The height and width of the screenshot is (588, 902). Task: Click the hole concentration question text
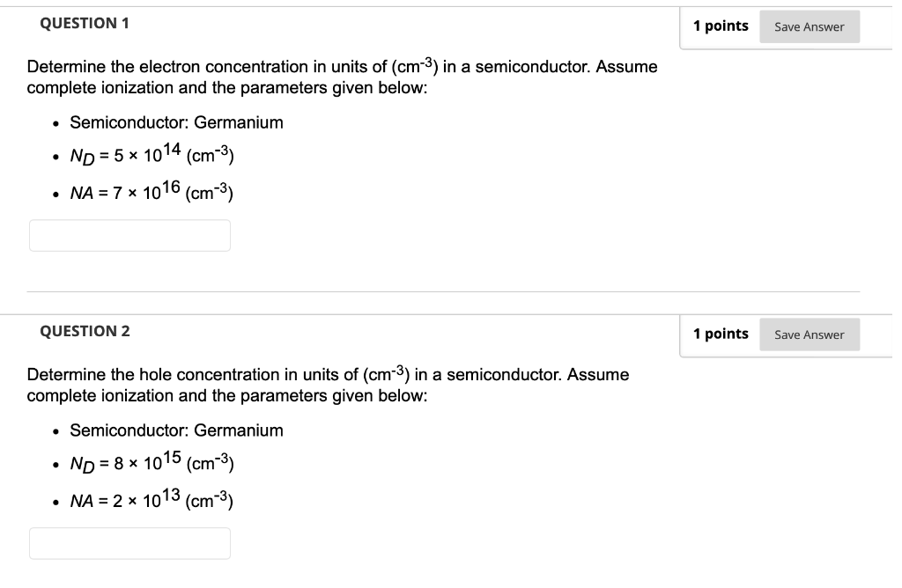pyautogui.click(x=328, y=374)
